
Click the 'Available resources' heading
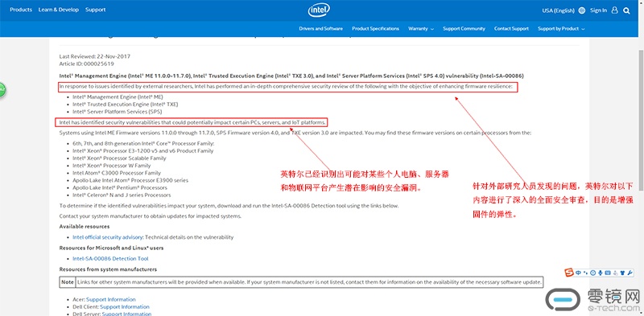coord(85,227)
